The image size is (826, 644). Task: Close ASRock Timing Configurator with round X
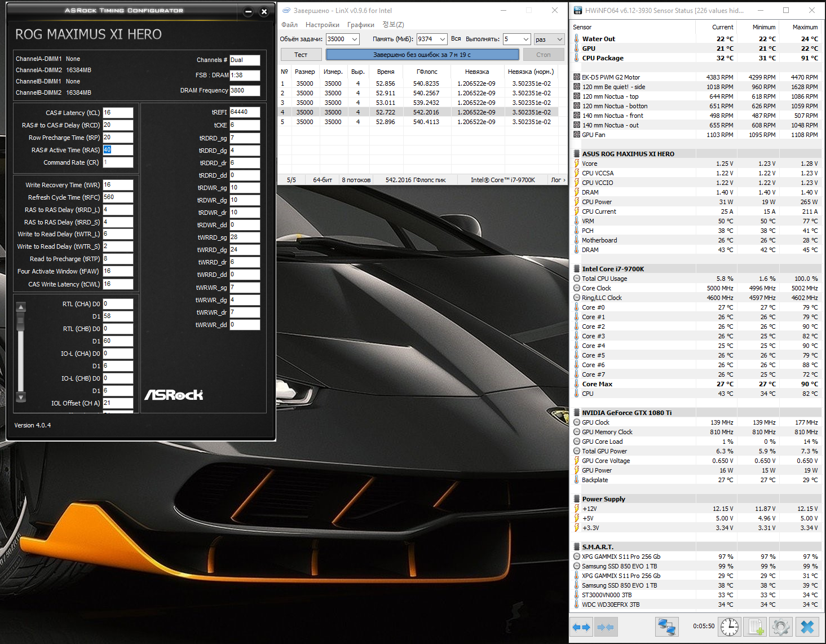[x=264, y=12]
